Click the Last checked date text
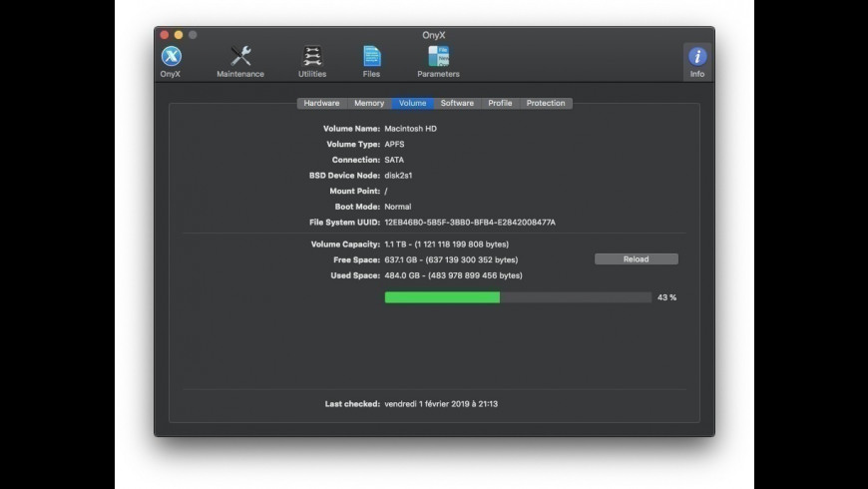Image resolution: width=868 pixels, height=489 pixels. pos(440,404)
